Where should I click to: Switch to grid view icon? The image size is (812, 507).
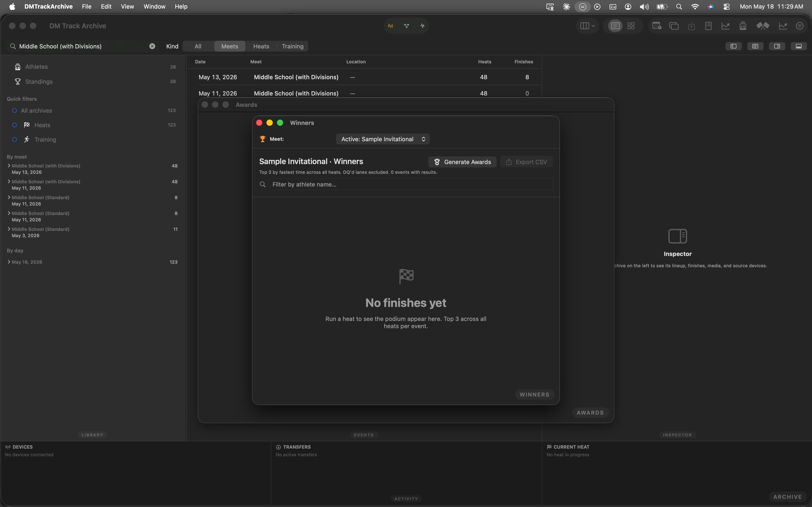pyautogui.click(x=631, y=26)
